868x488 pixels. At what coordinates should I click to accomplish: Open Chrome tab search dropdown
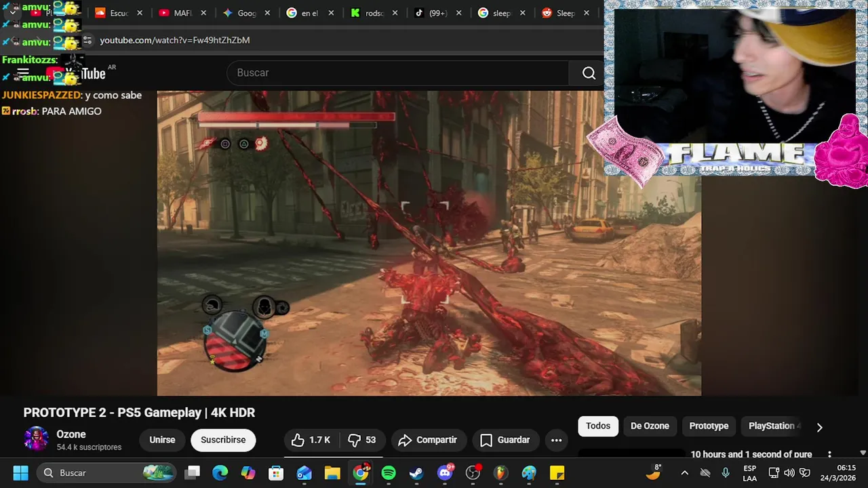pyautogui.click(x=14, y=13)
